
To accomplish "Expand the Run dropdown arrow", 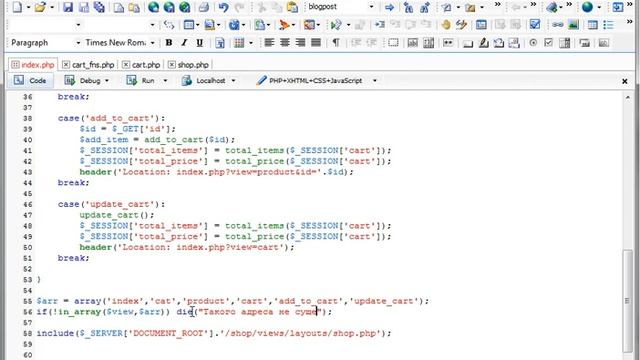I will pyautogui.click(x=165, y=81).
